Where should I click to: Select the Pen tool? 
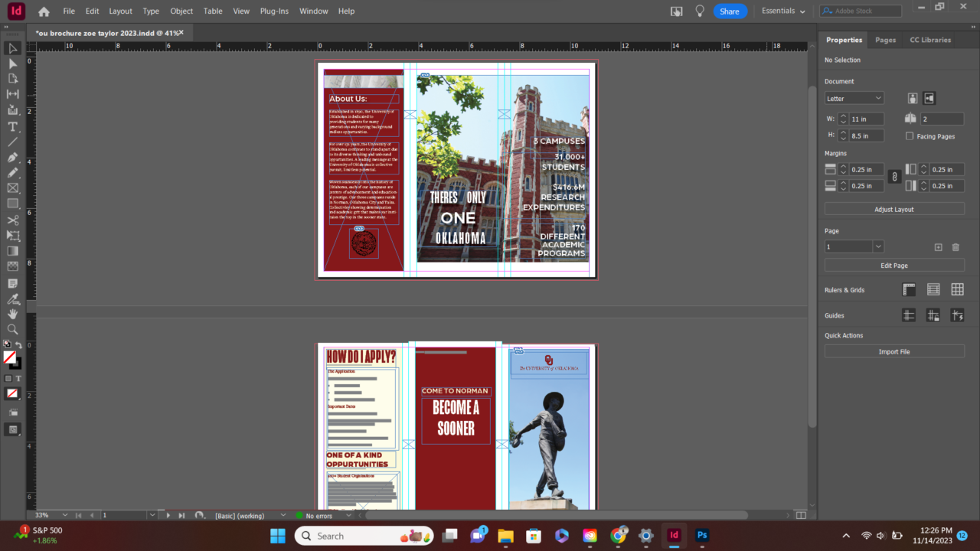click(13, 157)
